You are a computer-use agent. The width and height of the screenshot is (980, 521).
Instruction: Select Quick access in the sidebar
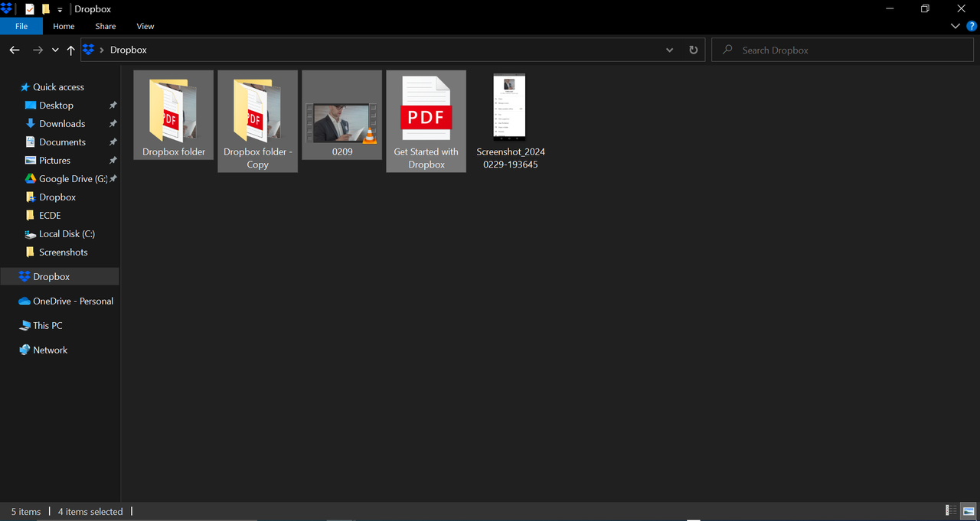(58, 87)
